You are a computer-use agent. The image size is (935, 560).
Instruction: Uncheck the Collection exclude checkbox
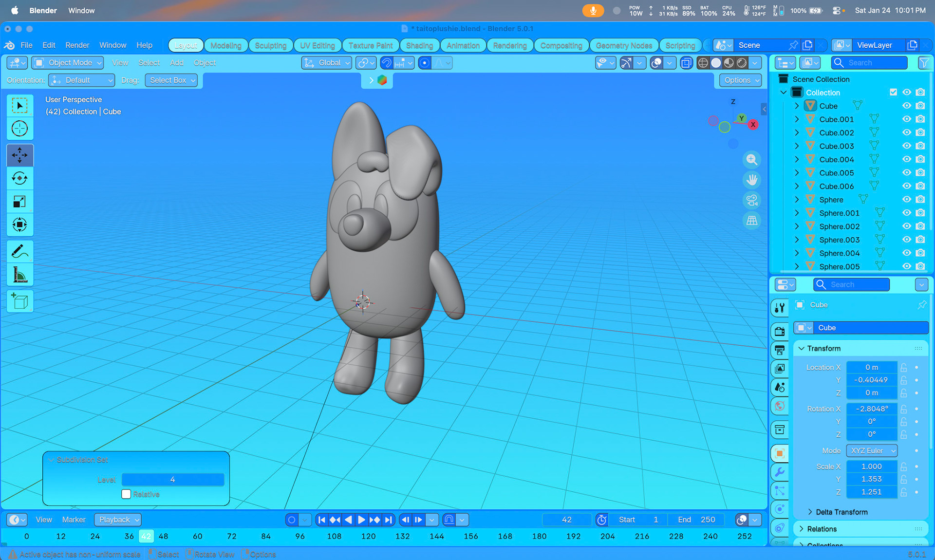[x=893, y=93]
